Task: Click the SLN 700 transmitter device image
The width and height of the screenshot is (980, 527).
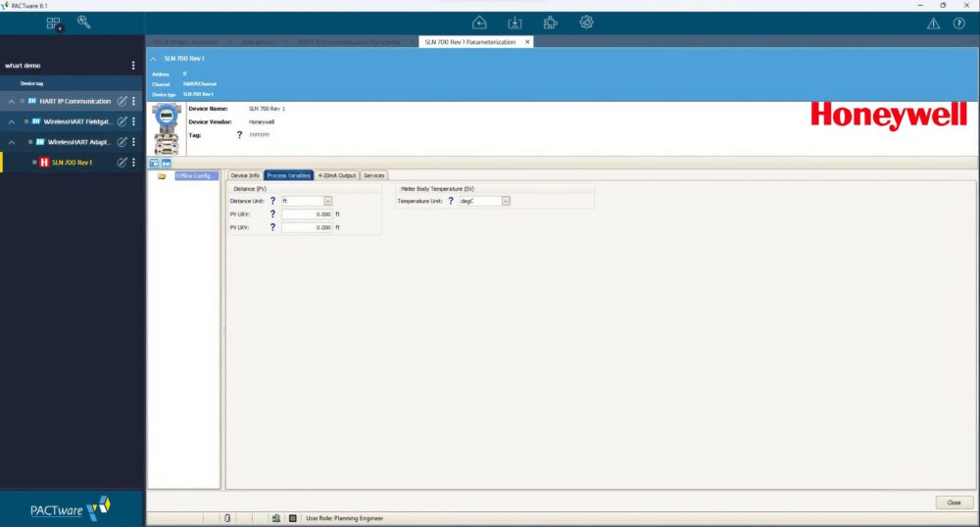Action: point(167,129)
